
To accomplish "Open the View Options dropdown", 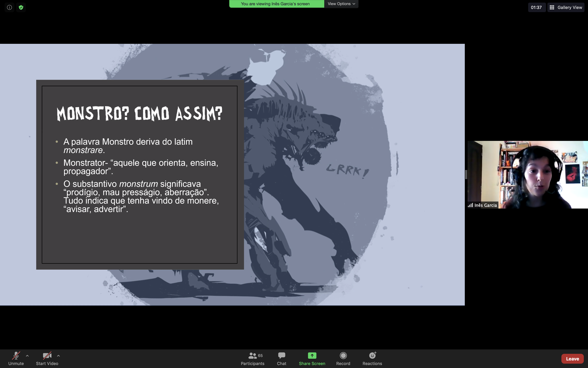I will coord(341,4).
